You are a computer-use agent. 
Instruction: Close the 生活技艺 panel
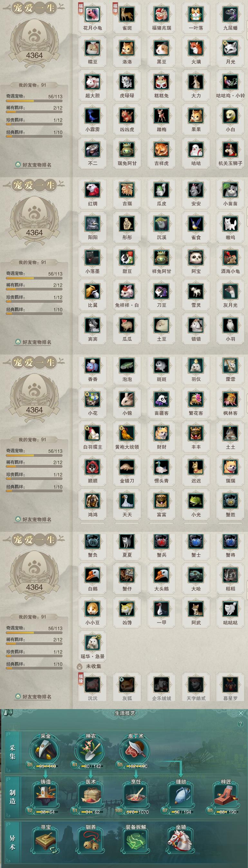click(x=241, y=713)
